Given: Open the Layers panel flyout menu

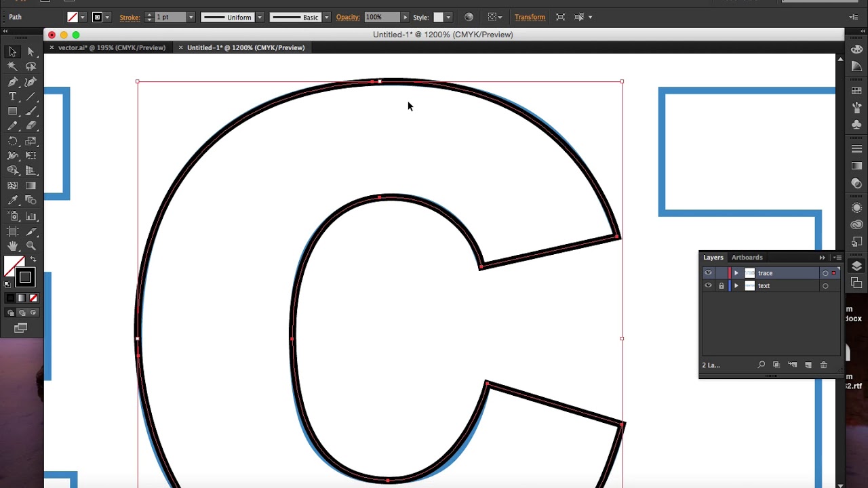Looking at the screenshot, I should point(837,258).
